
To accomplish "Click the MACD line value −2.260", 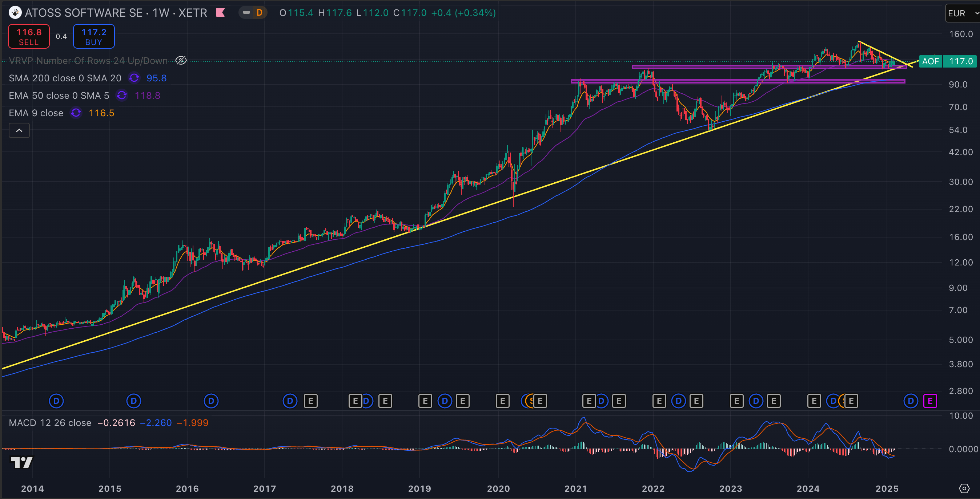I will 156,423.
